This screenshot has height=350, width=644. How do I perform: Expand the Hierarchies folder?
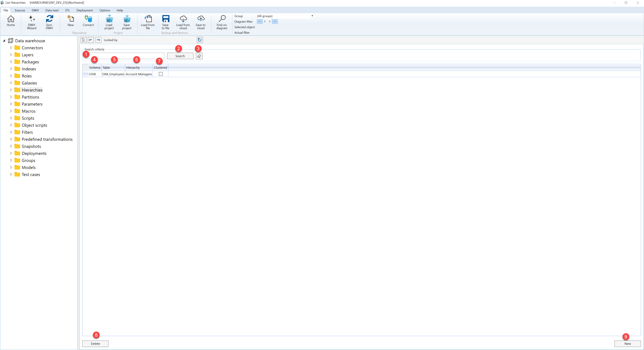pyautogui.click(x=11, y=90)
